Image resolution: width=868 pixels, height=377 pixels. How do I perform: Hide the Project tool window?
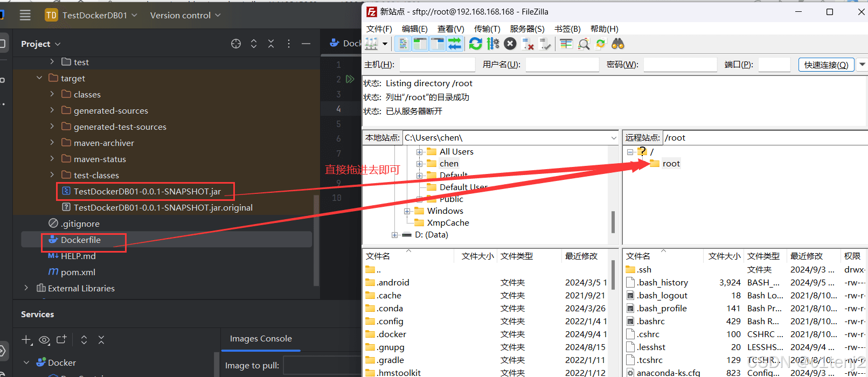pos(306,44)
